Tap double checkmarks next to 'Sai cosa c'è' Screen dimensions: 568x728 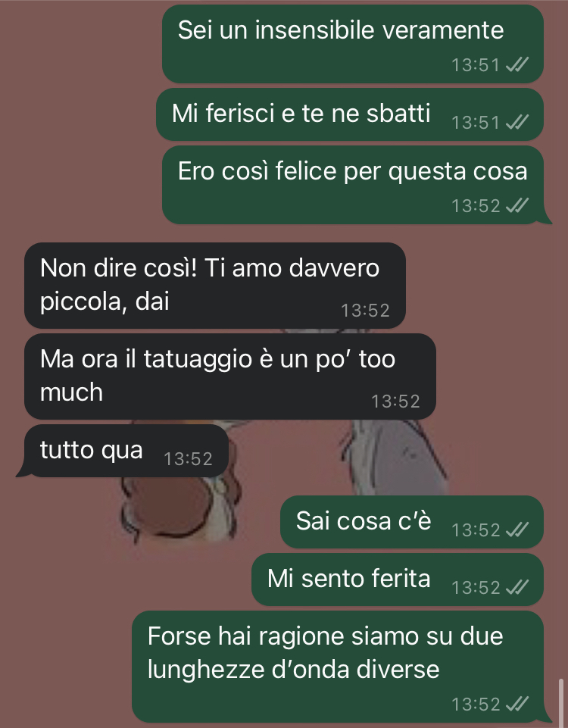(517, 530)
